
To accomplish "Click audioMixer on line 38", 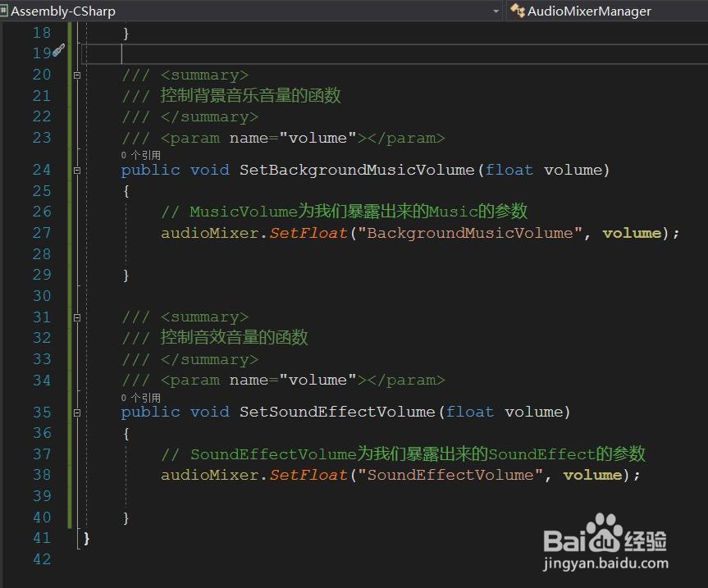I will (210, 475).
